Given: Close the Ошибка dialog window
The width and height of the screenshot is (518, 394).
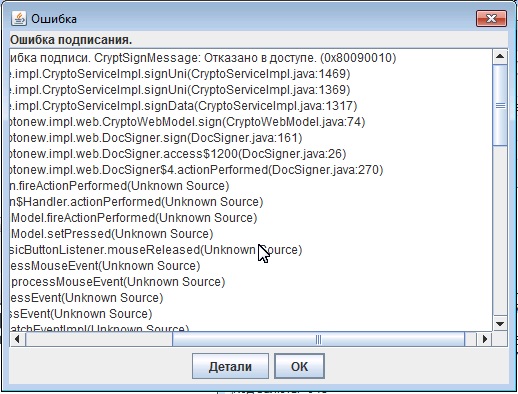Looking at the screenshot, I should point(491,18).
